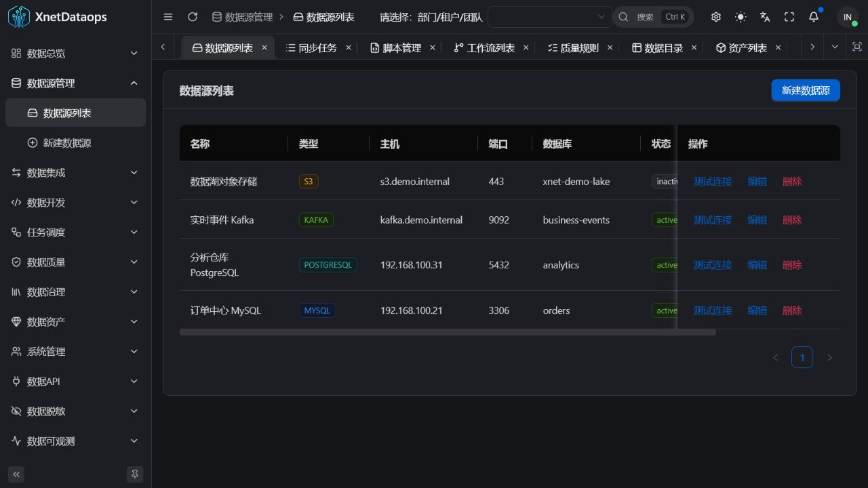Click the XnetDataops logo icon
The width and height of the screenshot is (868, 488).
click(19, 17)
